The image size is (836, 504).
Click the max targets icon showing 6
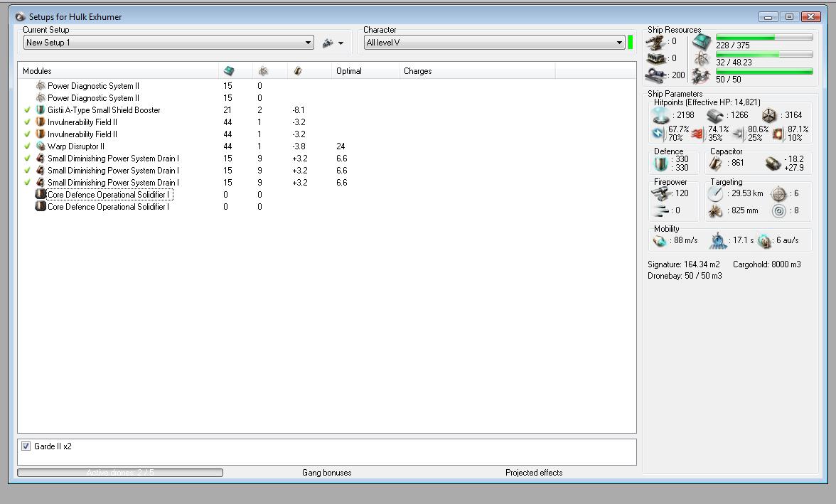[x=779, y=193]
